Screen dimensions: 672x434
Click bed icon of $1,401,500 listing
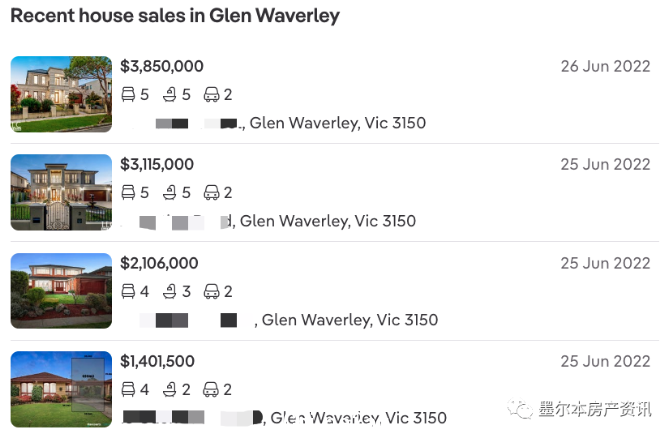[x=128, y=389]
